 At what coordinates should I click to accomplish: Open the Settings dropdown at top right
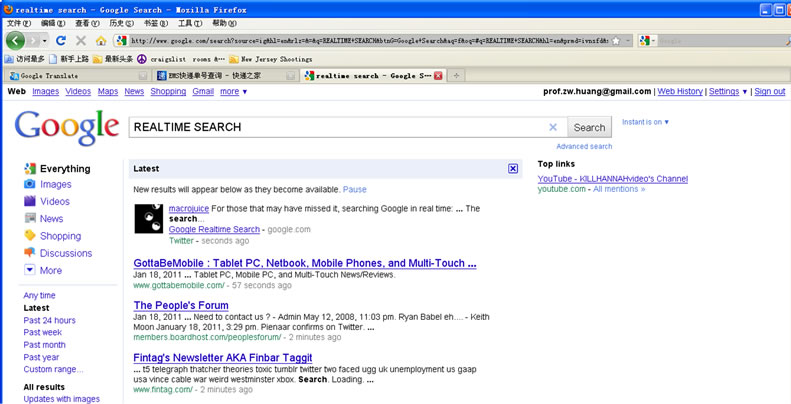(x=727, y=91)
